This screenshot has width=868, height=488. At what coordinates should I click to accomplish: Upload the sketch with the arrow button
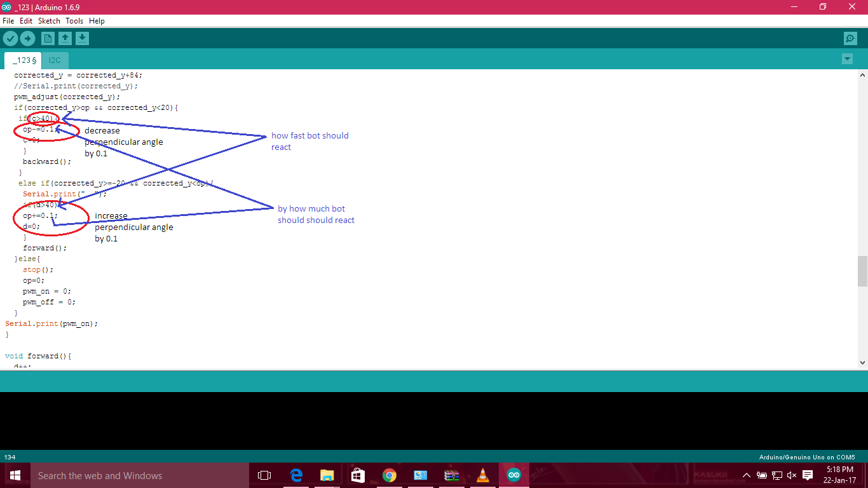click(x=27, y=39)
